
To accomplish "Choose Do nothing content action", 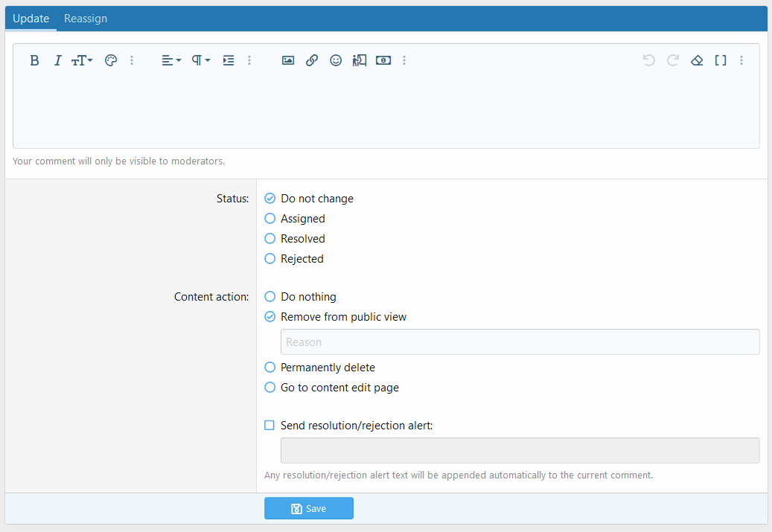I will (300, 297).
